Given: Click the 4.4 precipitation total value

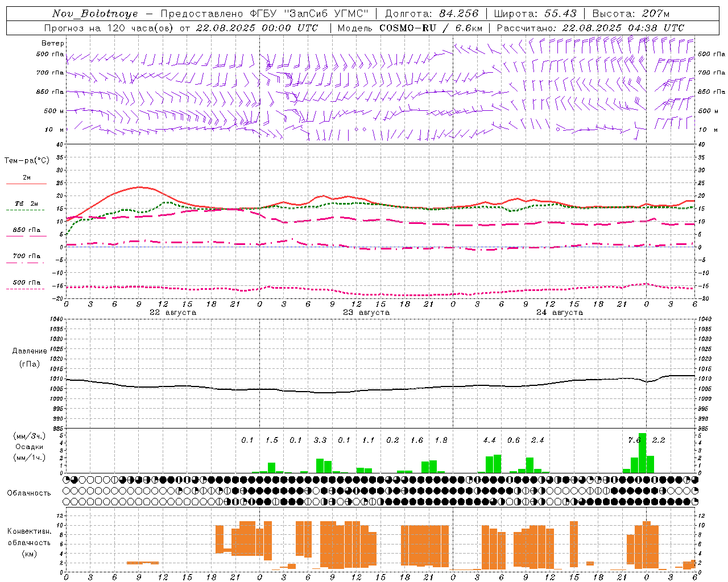Looking at the screenshot, I should click(x=490, y=440).
